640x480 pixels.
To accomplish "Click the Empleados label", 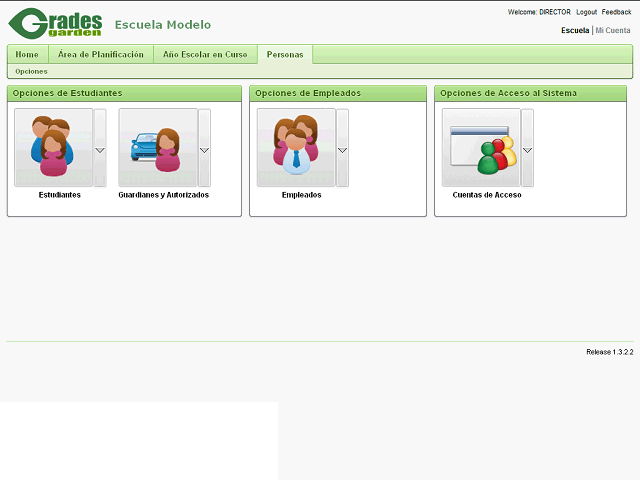I will [302, 195].
